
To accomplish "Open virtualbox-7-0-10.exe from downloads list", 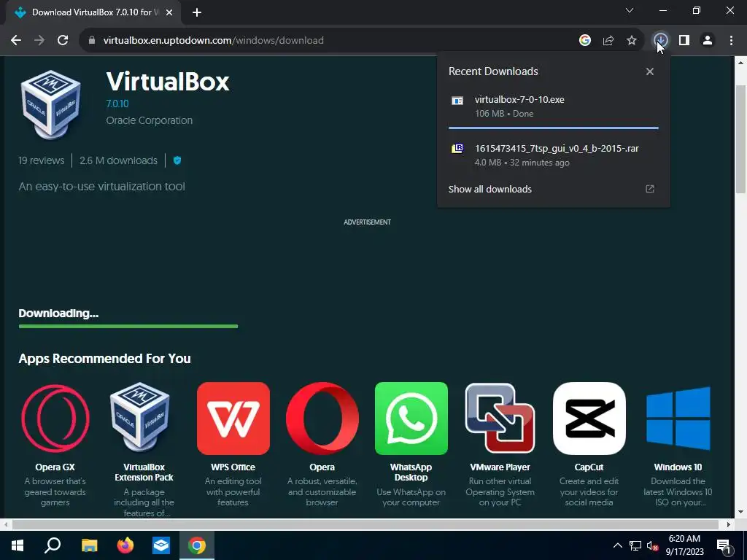I will tap(554, 106).
